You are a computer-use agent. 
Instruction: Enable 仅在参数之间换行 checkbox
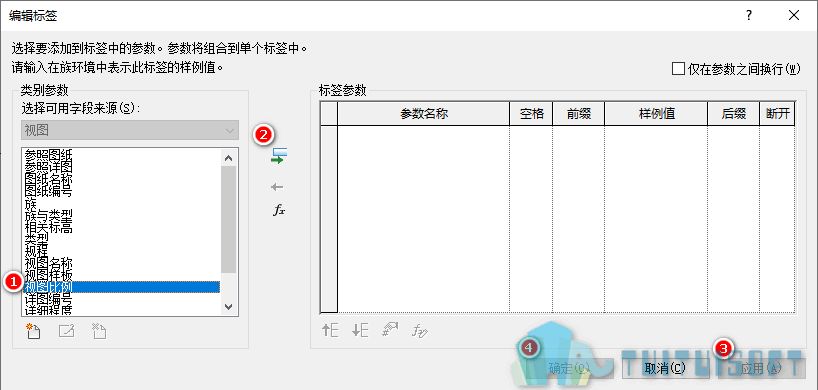coord(678,69)
